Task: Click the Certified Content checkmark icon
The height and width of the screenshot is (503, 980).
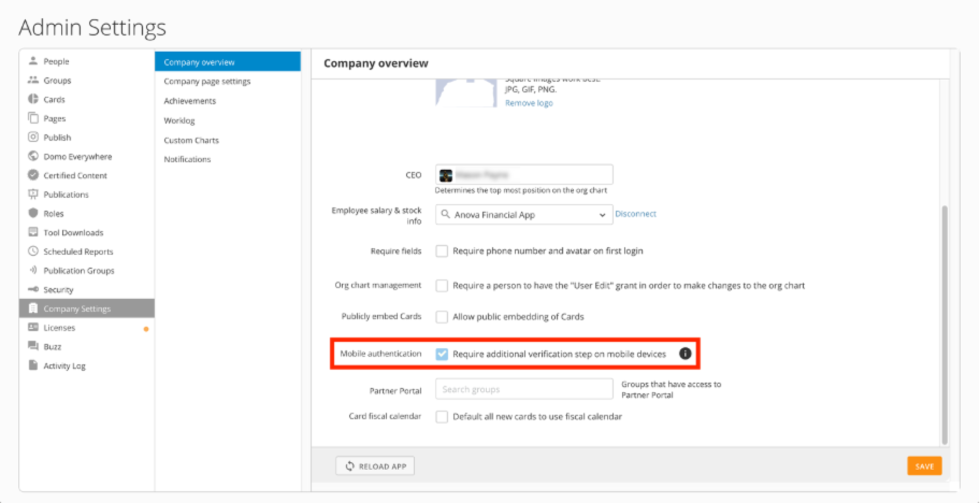Action: pos(33,175)
